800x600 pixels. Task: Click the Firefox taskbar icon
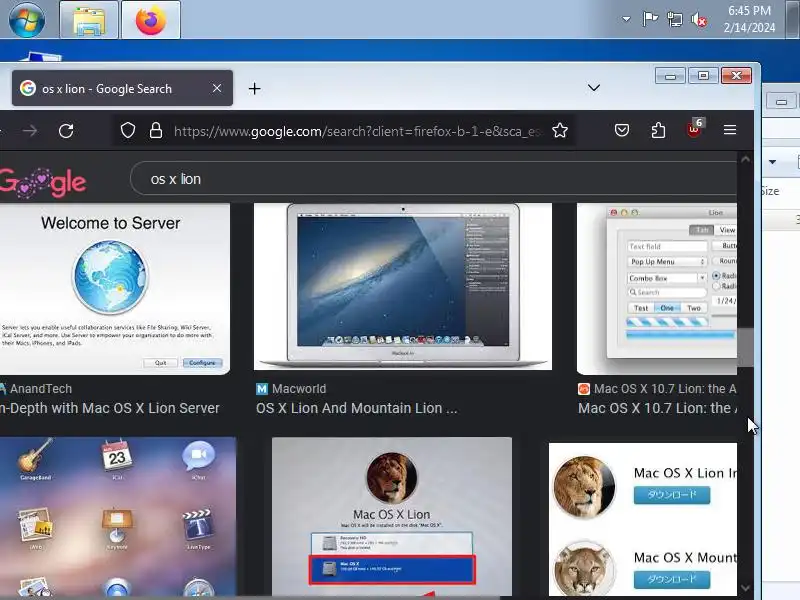[x=151, y=20]
